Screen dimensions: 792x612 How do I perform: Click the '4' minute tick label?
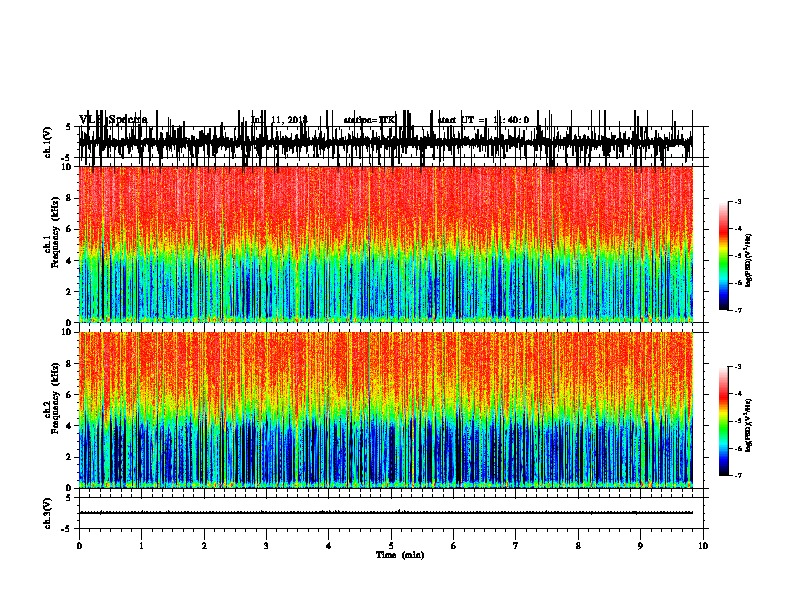(x=328, y=546)
